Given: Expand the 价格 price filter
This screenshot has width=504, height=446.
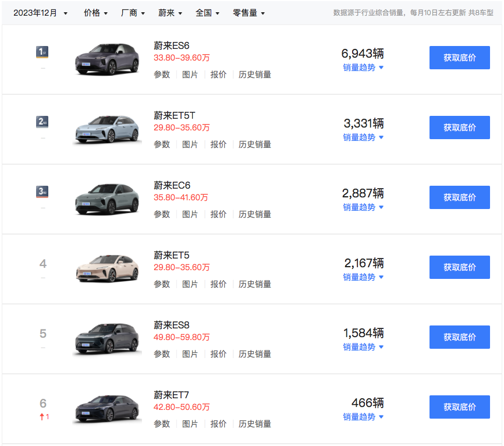Looking at the screenshot, I should pos(95,13).
